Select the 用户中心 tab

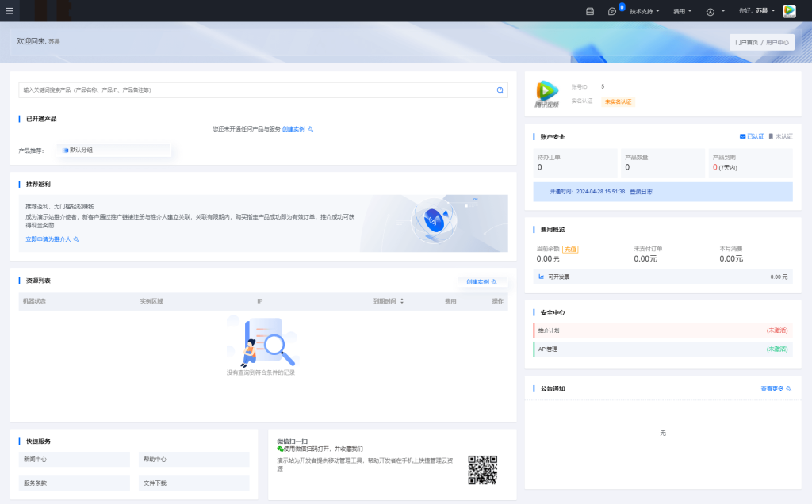[779, 40]
